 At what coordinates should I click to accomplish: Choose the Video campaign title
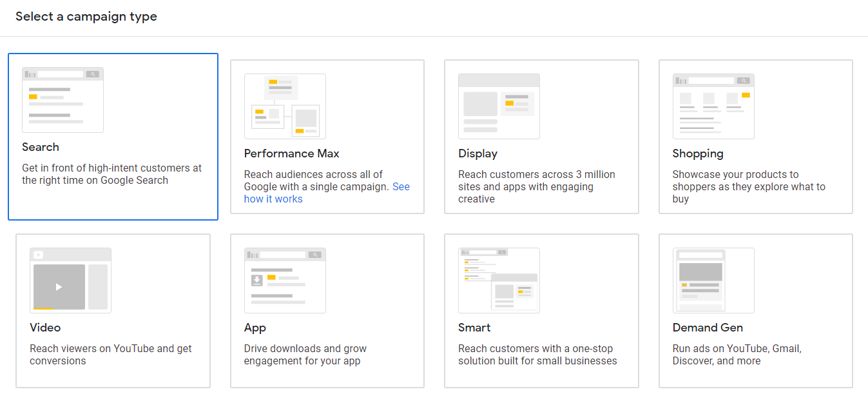[45, 328]
